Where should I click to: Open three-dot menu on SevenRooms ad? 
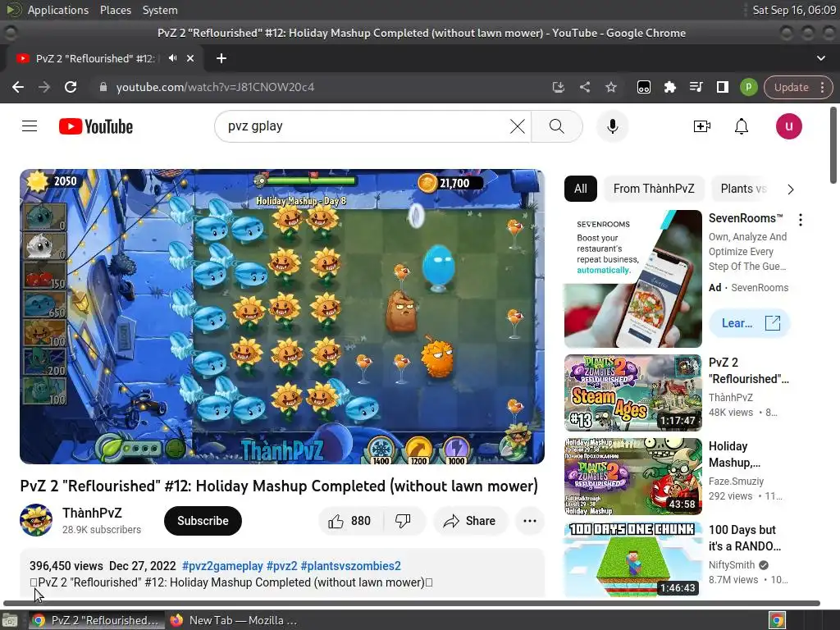tap(801, 220)
